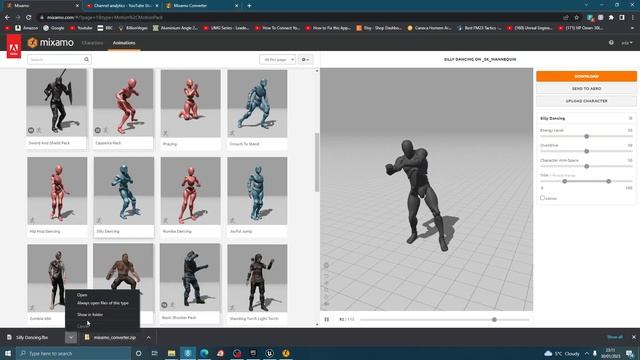Screen dimensions: 640x360
Task: Open the browser extensions puzzle icon
Action: pyautogui.click(x=611, y=18)
